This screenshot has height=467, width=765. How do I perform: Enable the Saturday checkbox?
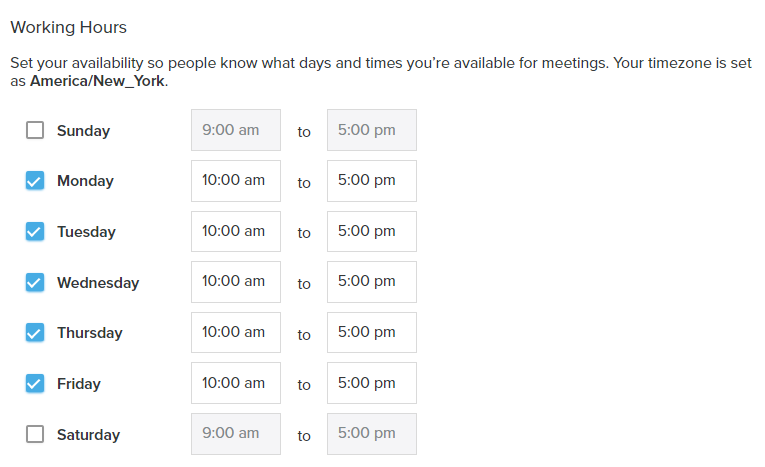[35, 434]
